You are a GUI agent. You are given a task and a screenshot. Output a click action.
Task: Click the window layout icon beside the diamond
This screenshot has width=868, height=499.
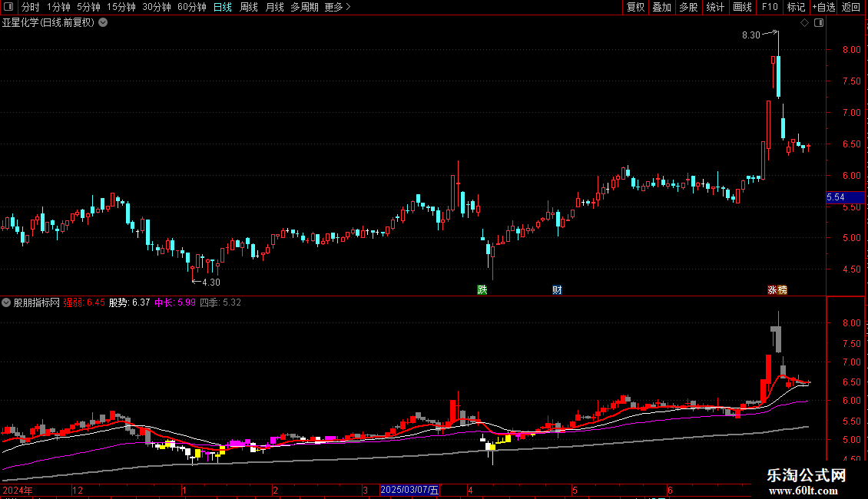click(819, 23)
